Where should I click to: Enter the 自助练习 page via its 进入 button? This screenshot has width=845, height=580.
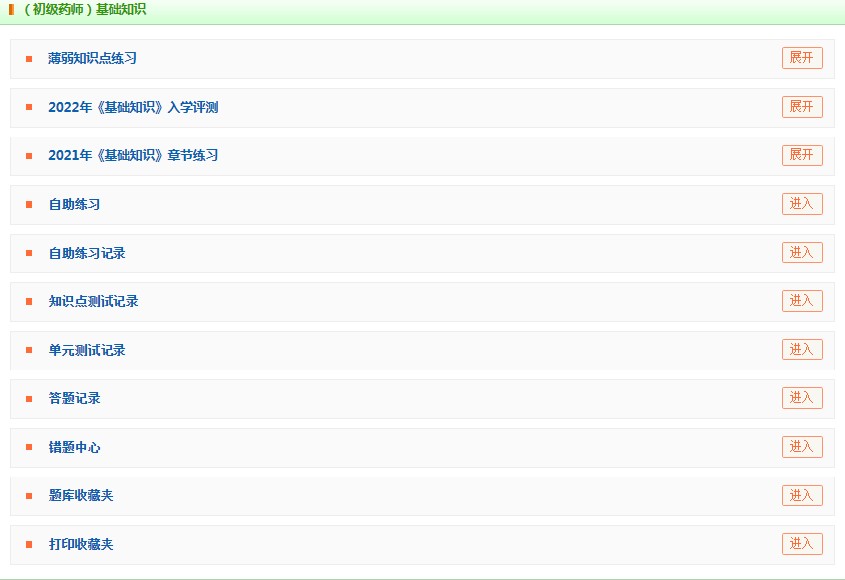click(802, 204)
